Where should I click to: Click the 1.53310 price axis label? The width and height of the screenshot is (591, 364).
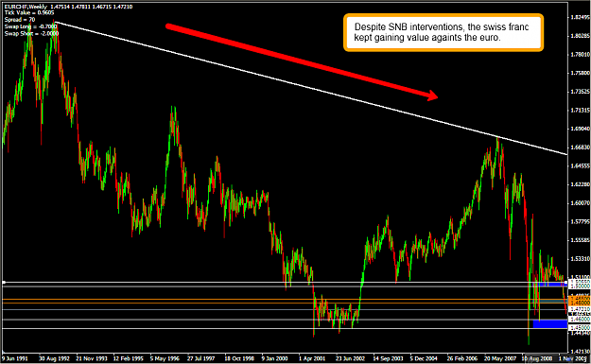point(581,259)
